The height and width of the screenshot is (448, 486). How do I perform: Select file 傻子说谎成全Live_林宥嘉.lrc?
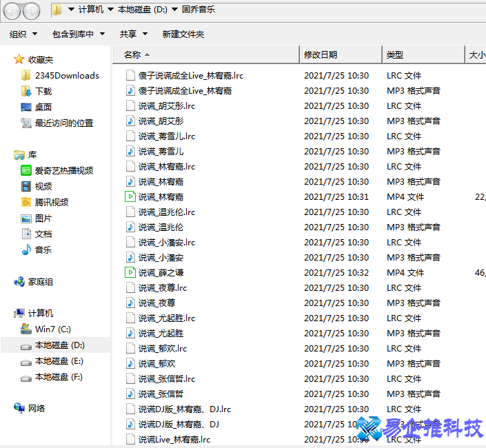click(191, 76)
